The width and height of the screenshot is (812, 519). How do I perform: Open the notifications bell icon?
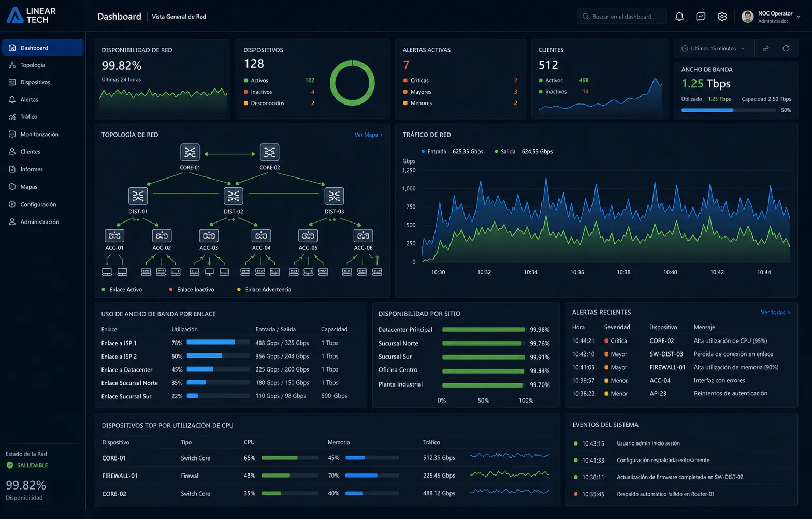[679, 17]
